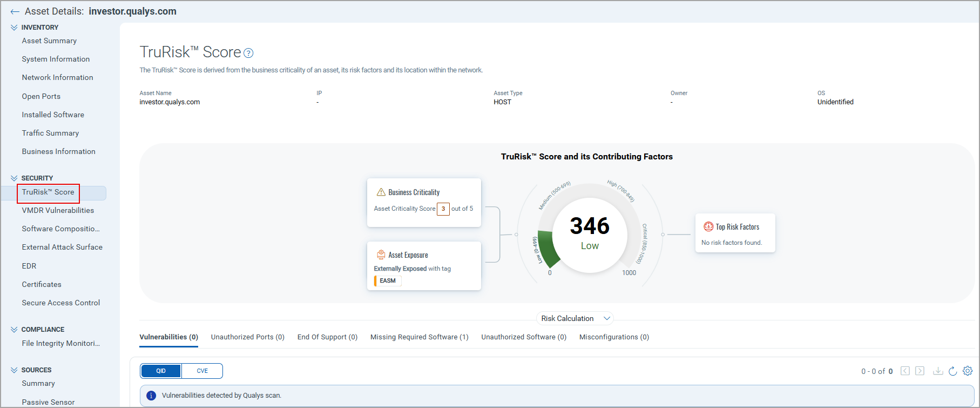Open the Misconfigurations (0) tab

pyautogui.click(x=614, y=337)
